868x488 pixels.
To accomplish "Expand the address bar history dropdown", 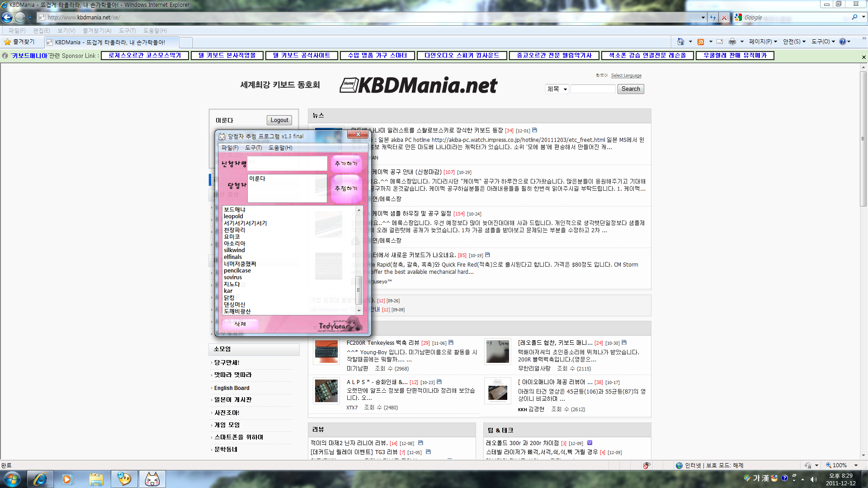I will click(x=703, y=17).
